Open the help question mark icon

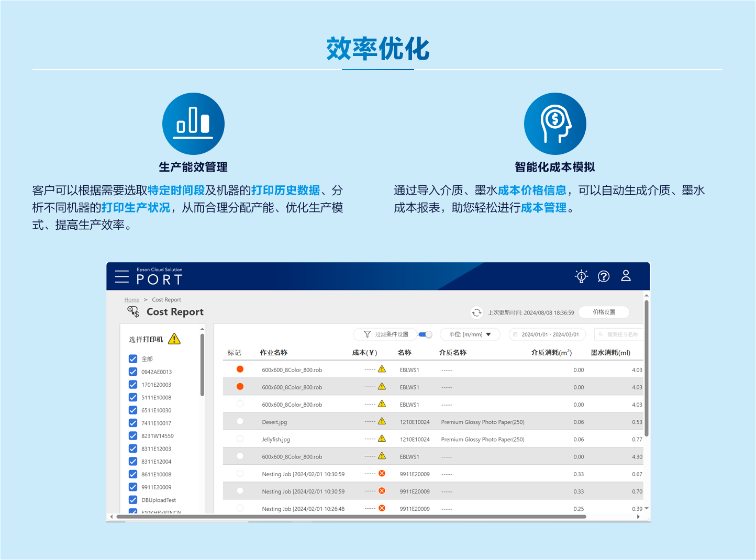tap(604, 276)
